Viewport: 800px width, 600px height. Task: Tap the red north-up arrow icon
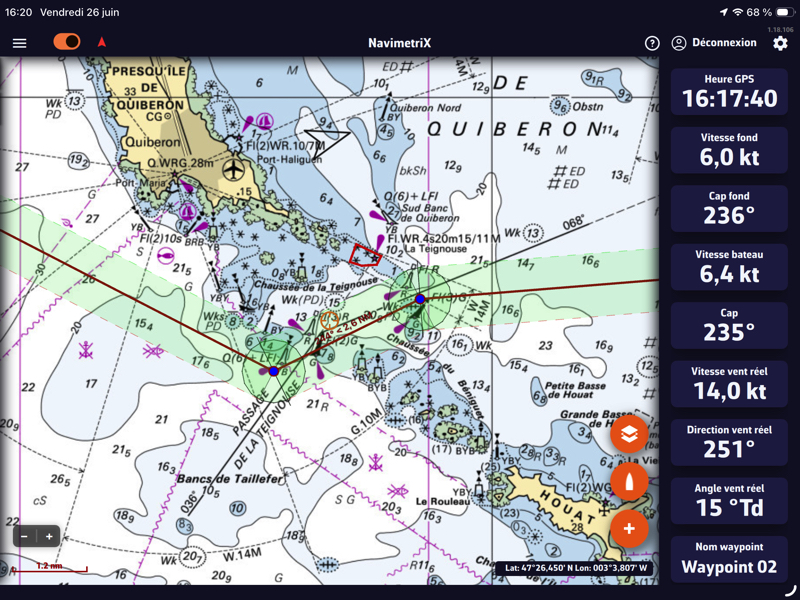(102, 42)
